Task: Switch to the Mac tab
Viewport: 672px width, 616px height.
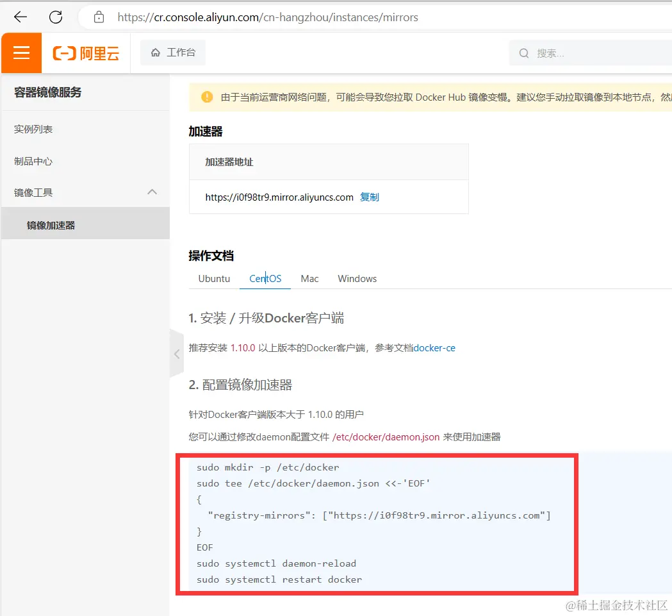Action: click(309, 279)
